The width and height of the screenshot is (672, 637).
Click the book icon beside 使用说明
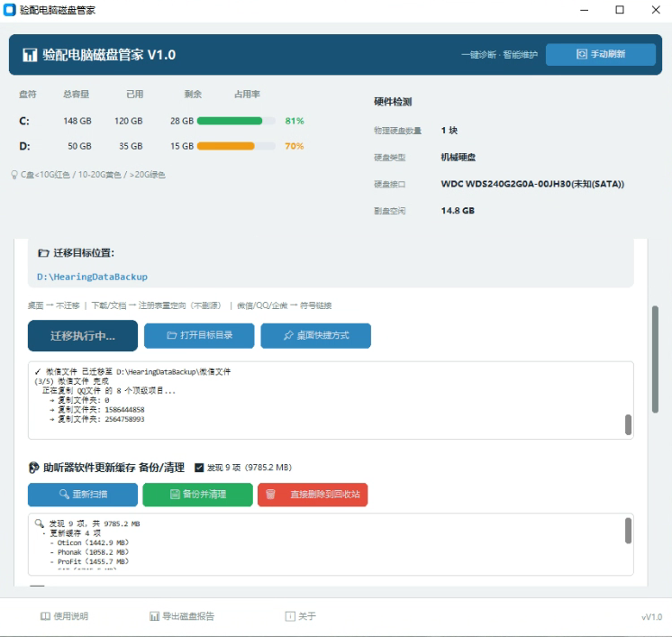coord(45,616)
